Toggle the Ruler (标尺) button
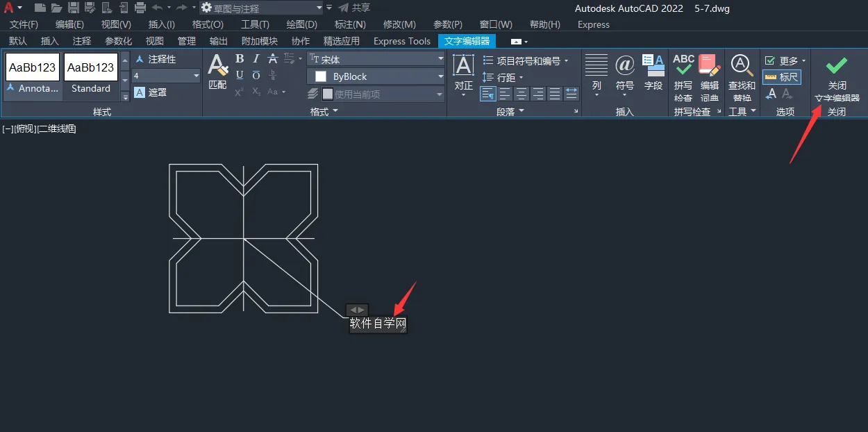868x432 pixels. point(782,77)
